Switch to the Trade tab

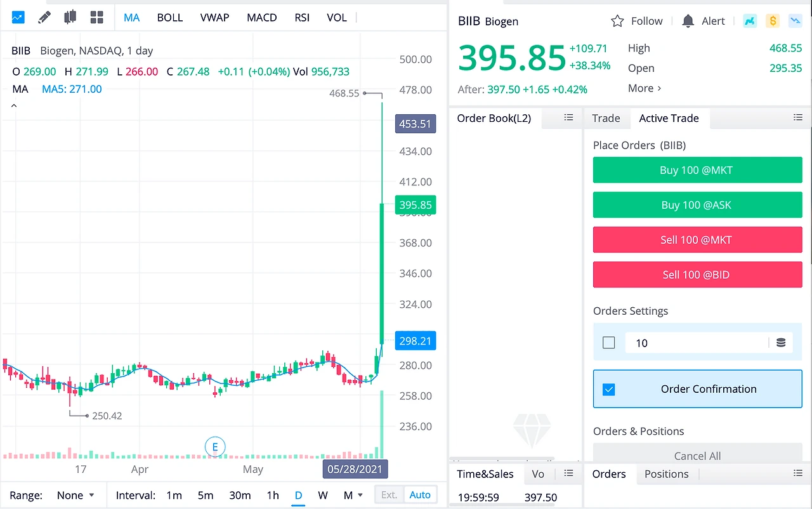[x=606, y=118]
